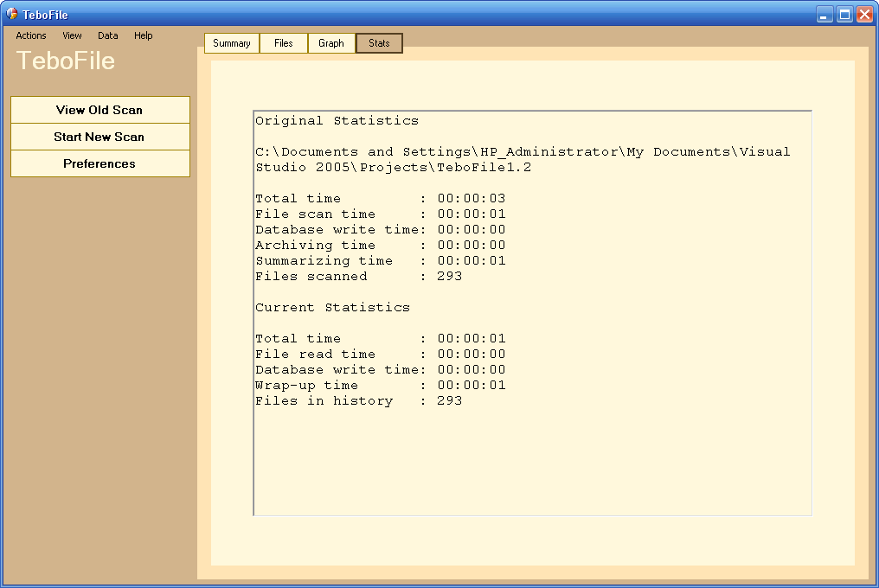Open the Actions menu

click(x=31, y=35)
